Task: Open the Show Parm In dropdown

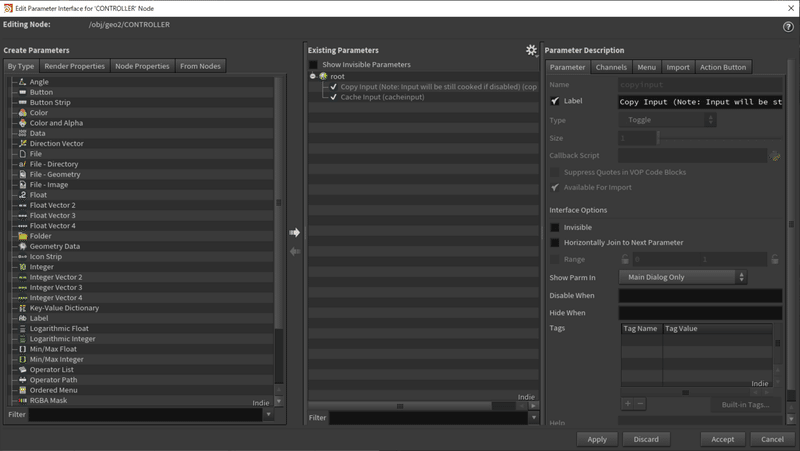Action: pyautogui.click(x=683, y=277)
